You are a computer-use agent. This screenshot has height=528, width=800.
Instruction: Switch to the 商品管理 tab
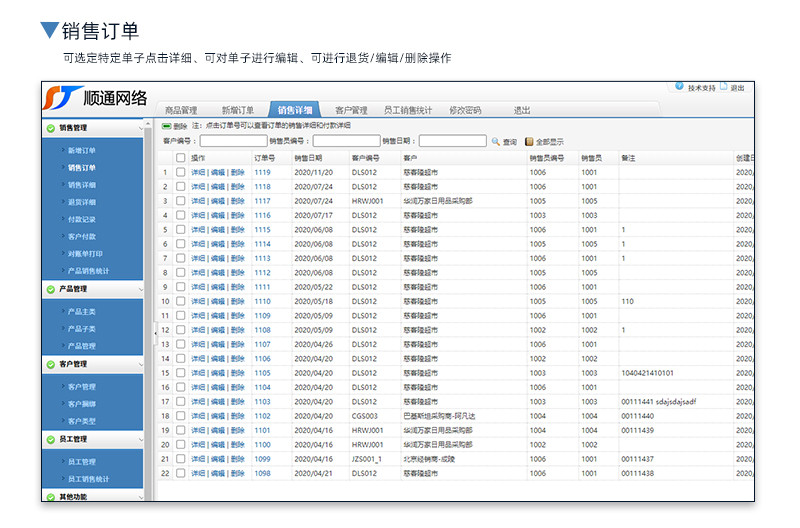[181, 110]
